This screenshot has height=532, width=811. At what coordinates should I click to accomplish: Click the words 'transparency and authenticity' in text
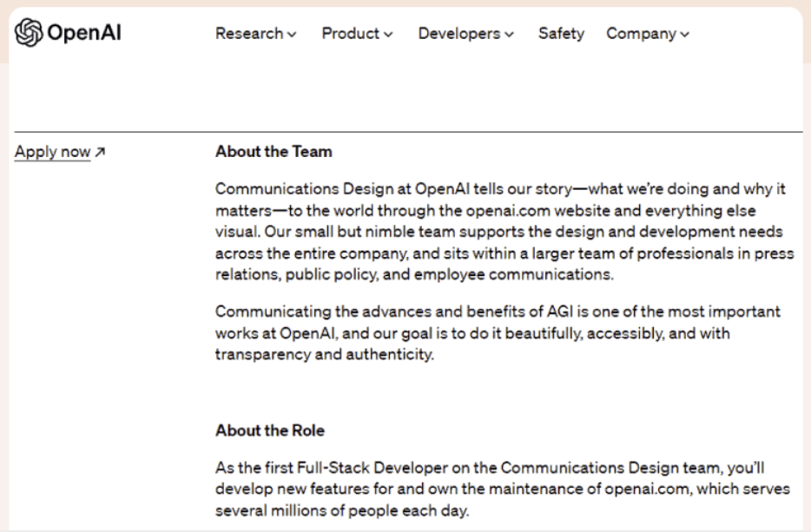324,356
